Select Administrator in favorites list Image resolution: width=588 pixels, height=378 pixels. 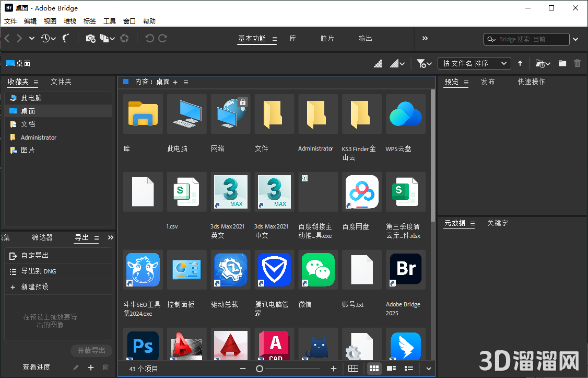coord(58,138)
